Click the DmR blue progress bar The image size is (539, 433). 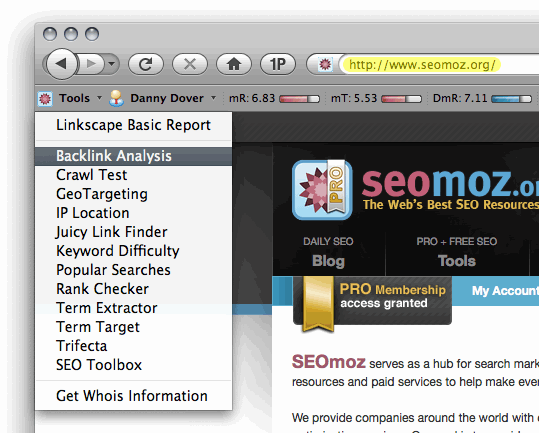tap(512, 99)
